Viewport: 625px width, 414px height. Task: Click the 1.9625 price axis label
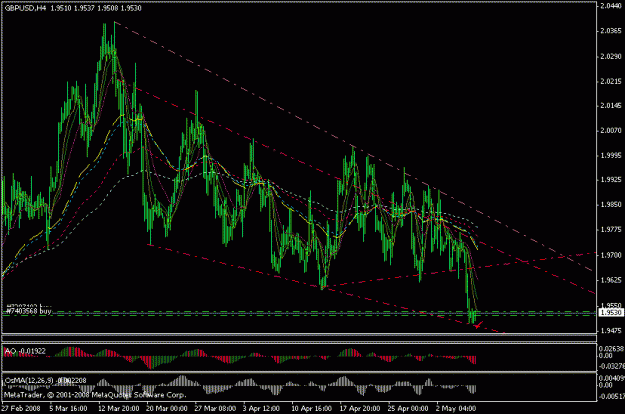(611, 280)
